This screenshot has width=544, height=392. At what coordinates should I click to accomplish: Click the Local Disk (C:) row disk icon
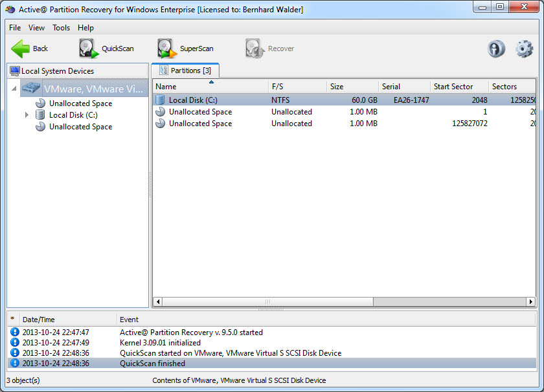160,100
